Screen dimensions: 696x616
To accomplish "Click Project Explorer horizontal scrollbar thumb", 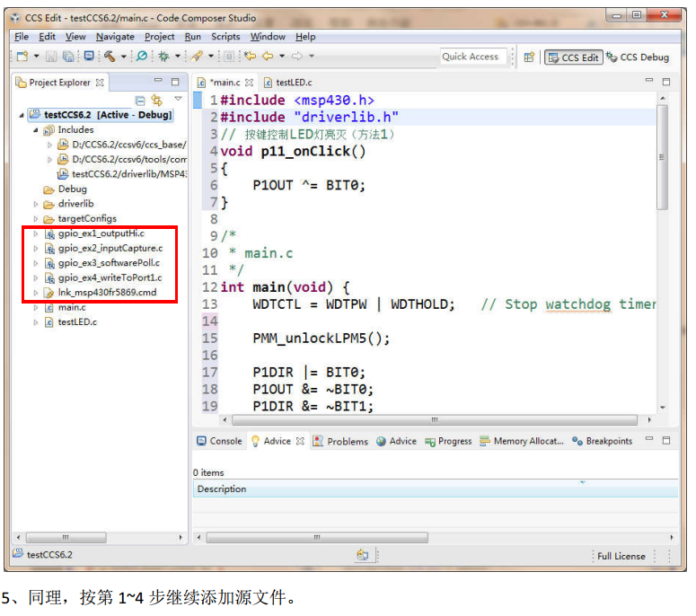I will tap(66, 538).
